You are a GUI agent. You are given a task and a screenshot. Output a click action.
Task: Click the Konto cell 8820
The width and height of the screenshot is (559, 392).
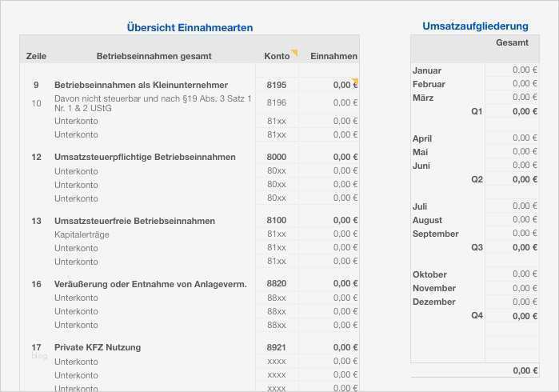click(277, 283)
